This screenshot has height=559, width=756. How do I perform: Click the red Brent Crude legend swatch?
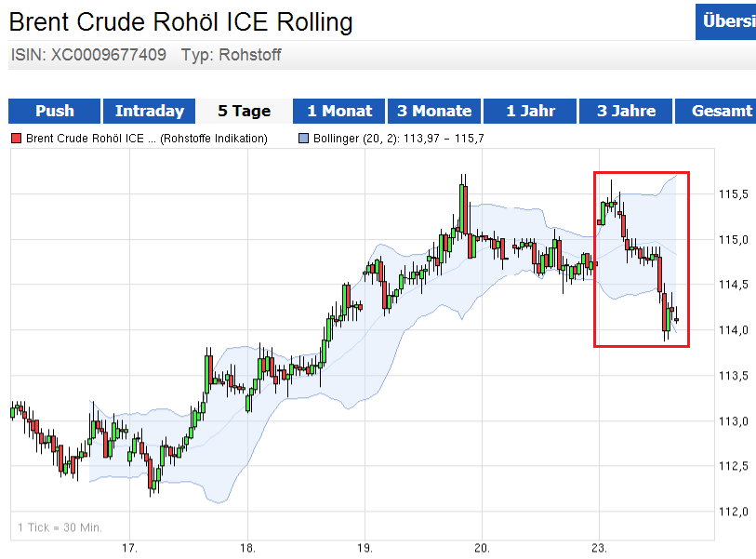[x=15, y=137]
